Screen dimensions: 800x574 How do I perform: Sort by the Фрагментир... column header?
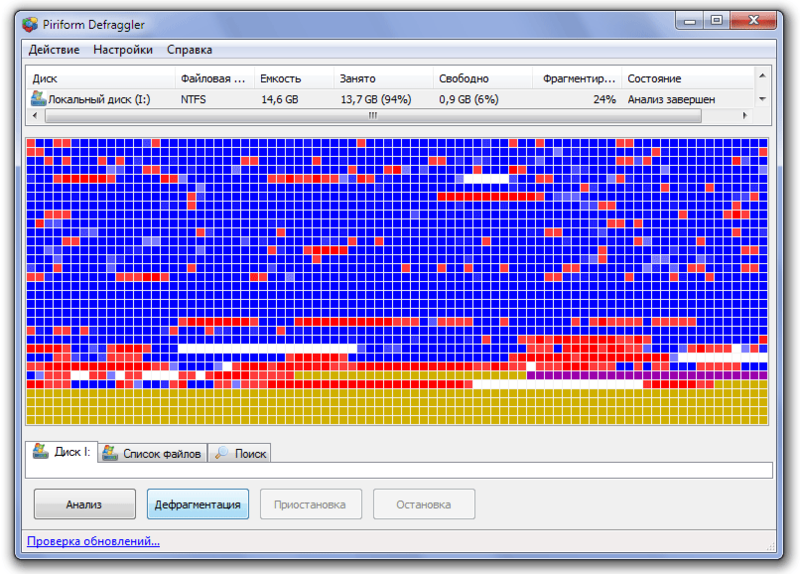[577, 79]
